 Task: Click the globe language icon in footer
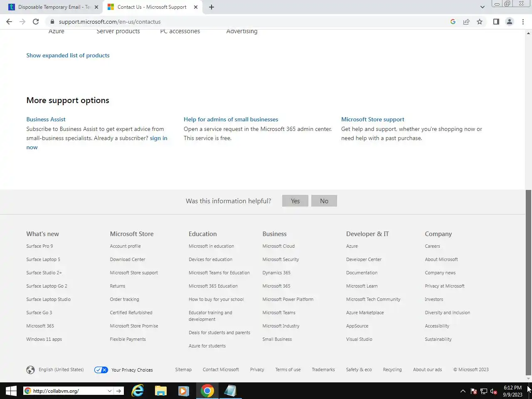[30, 369]
